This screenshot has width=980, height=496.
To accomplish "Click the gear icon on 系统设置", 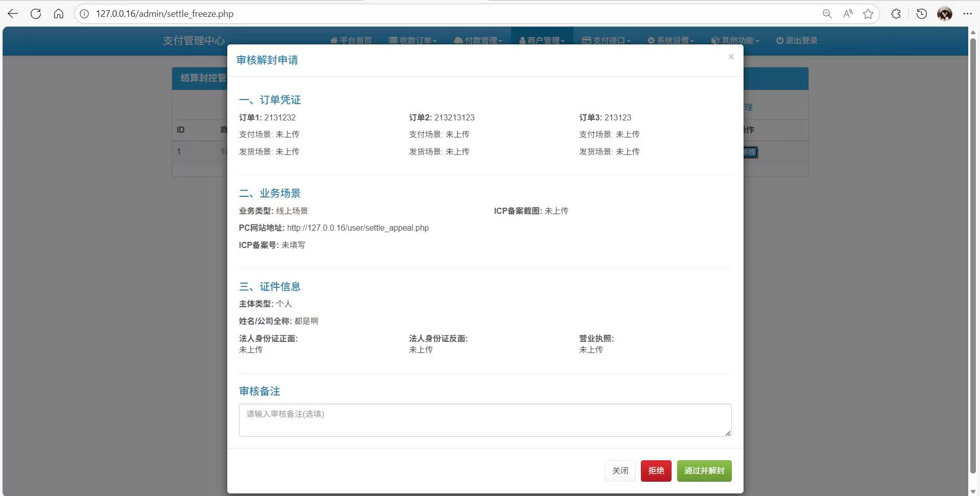I will coord(650,40).
